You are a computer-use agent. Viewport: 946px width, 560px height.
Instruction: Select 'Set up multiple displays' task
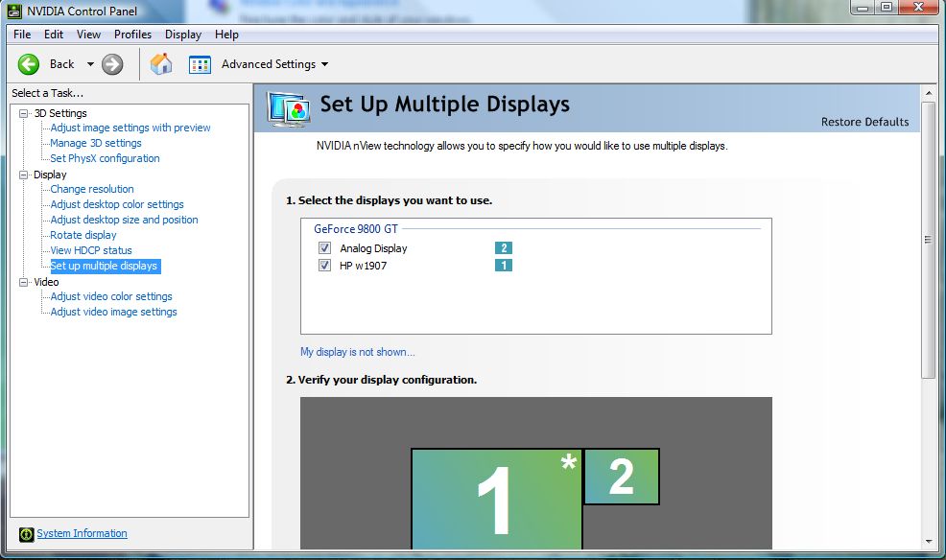(x=105, y=266)
